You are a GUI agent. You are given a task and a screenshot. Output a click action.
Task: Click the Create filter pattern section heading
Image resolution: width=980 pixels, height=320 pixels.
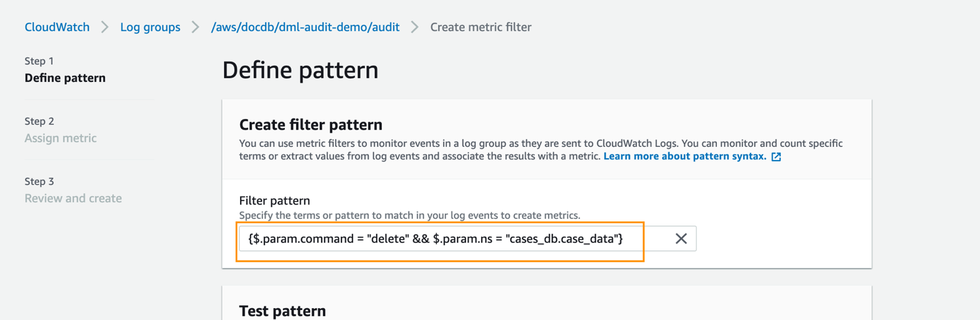click(310, 125)
